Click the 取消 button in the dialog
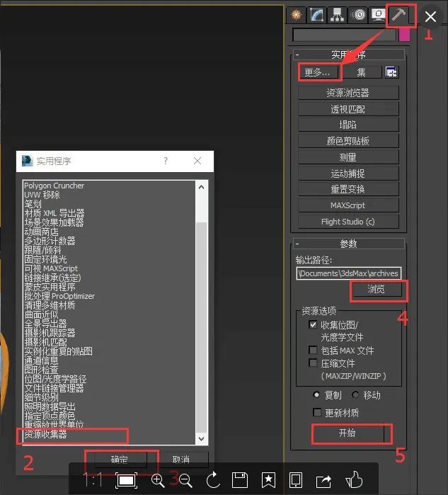448x495 pixels. coord(181,460)
